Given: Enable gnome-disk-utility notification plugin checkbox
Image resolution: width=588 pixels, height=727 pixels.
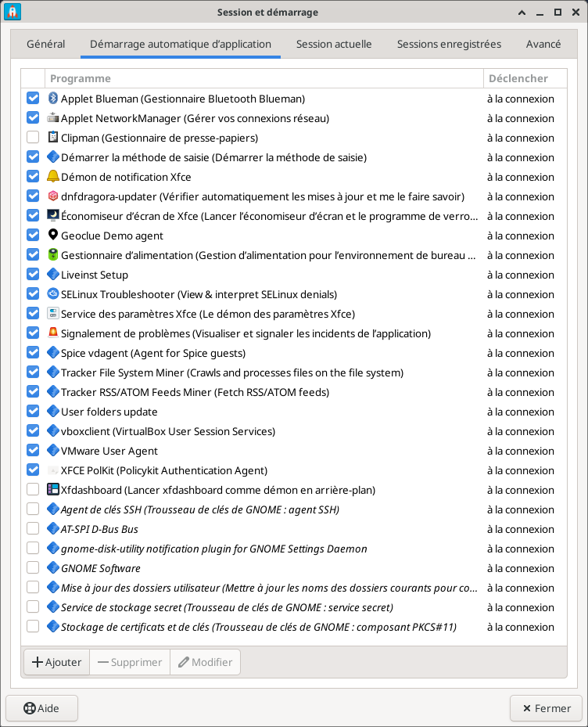Looking at the screenshot, I should pyautogui.click(x=33, y=549).
